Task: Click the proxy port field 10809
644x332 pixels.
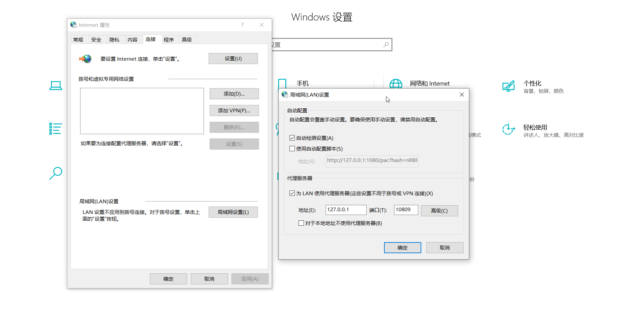Action: pos(406,210)
